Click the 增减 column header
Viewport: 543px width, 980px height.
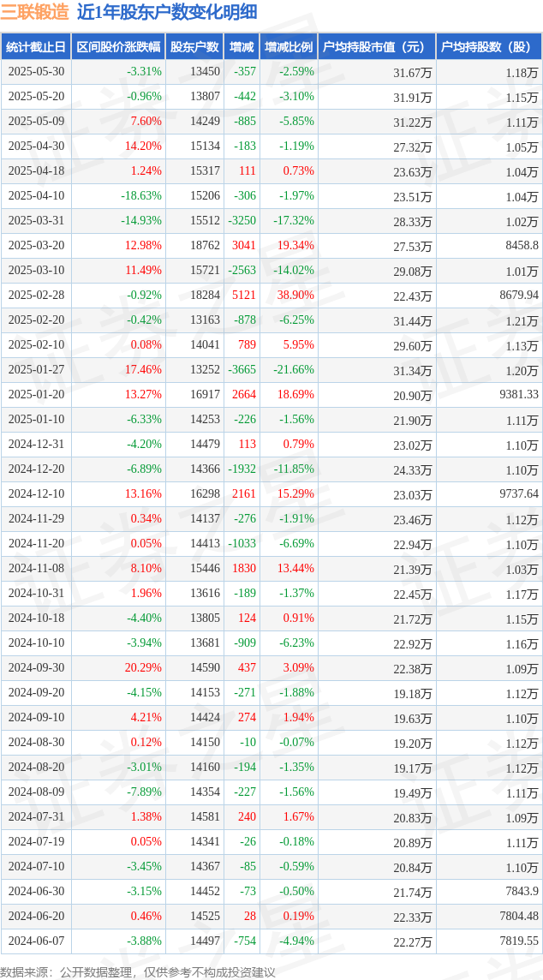pyautogui.click(x=242, y=47)
